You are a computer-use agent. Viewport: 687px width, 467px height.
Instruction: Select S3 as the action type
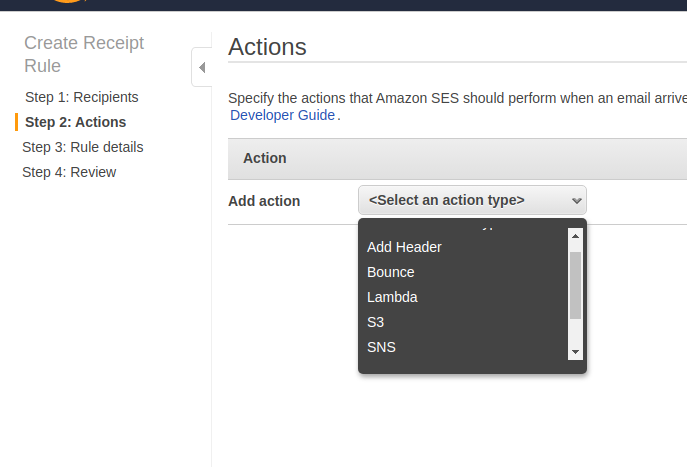point(376,322)
